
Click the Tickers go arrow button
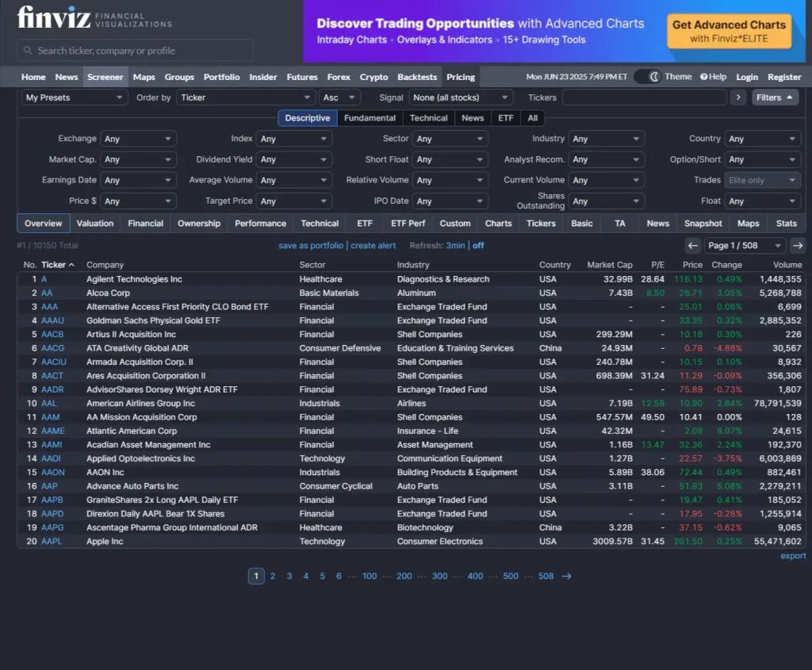pyautogui.click(x=738, y=98)
